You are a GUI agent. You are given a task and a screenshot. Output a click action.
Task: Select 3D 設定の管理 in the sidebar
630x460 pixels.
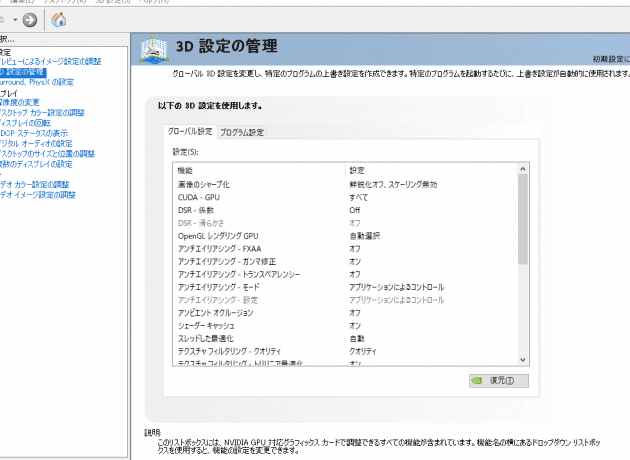pyautogui.click(x=23, y=72)
